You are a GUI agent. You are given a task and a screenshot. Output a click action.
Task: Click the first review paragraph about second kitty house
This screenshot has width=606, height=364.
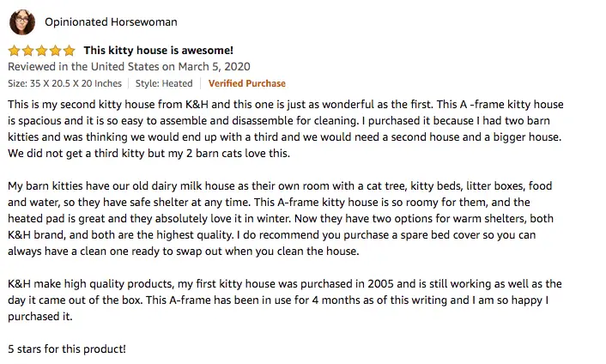[x=286, y=129]
